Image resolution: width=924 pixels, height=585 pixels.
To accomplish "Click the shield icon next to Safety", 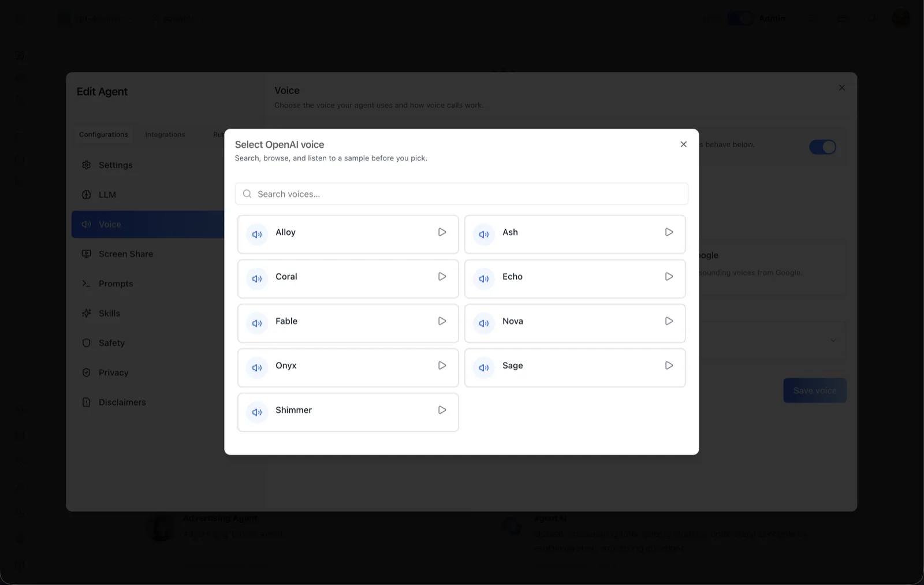I will [87, 343].
